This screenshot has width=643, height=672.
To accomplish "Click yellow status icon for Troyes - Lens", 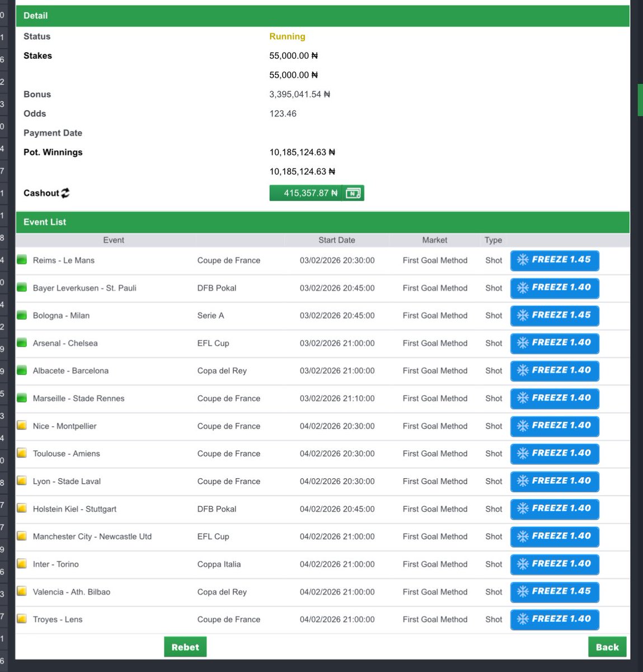I will [22, 619].
